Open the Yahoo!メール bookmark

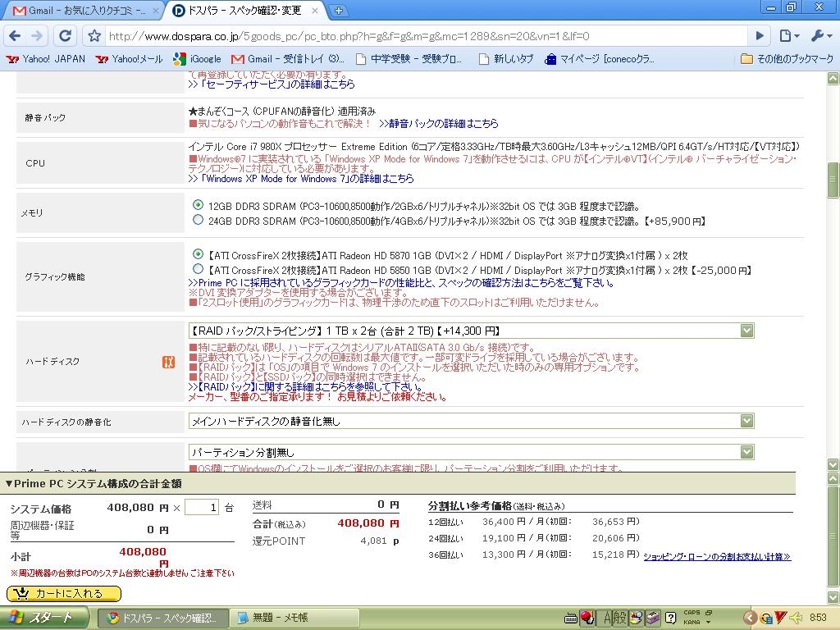point(129,59)
